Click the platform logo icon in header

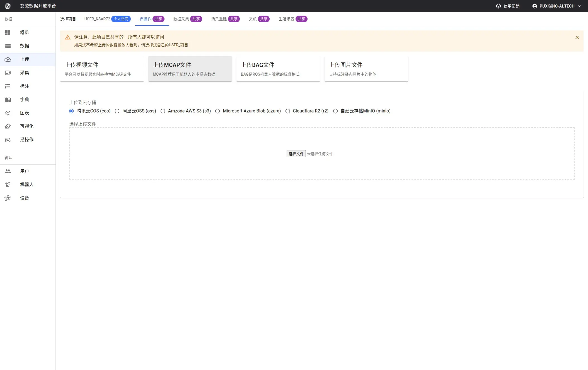(x=8, y=6)
